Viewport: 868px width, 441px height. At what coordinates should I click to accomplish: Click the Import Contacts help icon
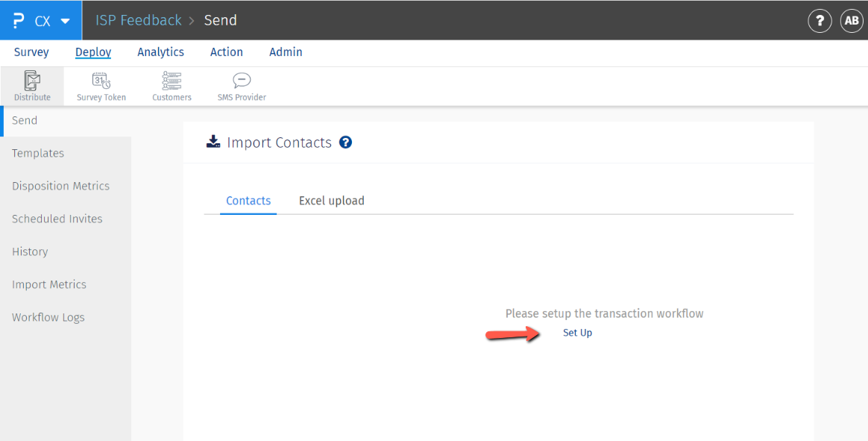345,142
